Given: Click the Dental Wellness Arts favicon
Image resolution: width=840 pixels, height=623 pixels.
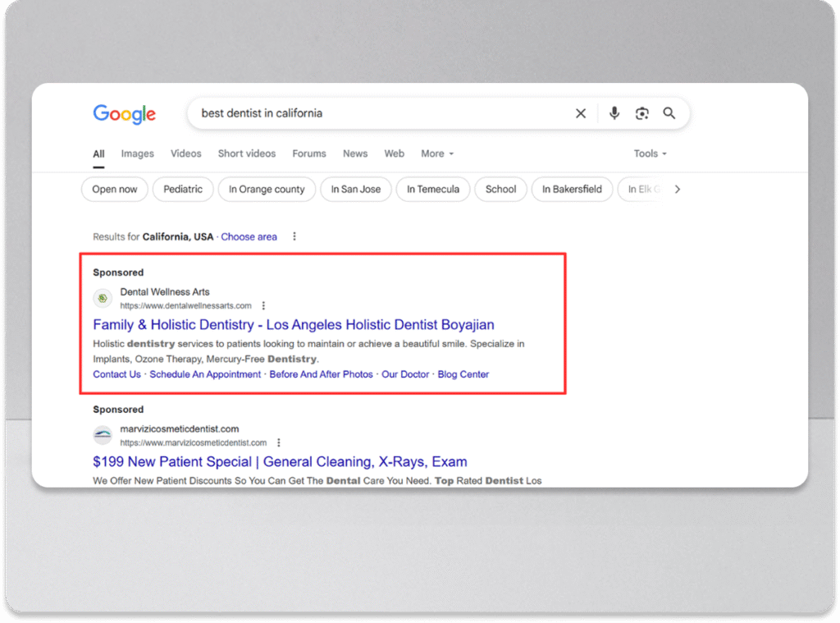Looking at the screenshot, I should 103,298.
